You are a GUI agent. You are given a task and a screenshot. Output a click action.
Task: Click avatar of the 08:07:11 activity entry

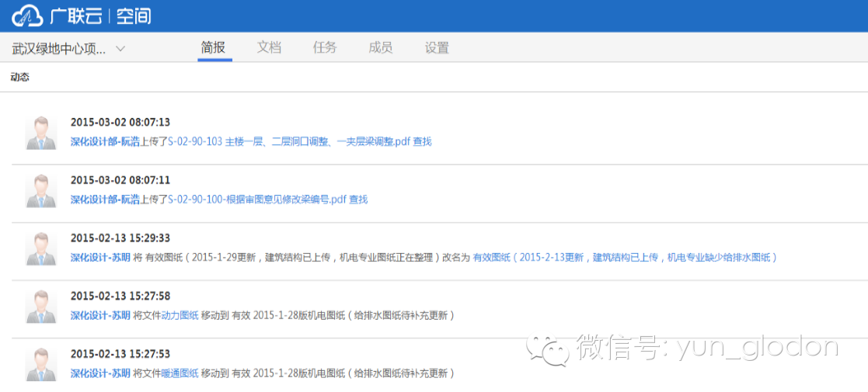pyautogui.click(x=40, y=191)
